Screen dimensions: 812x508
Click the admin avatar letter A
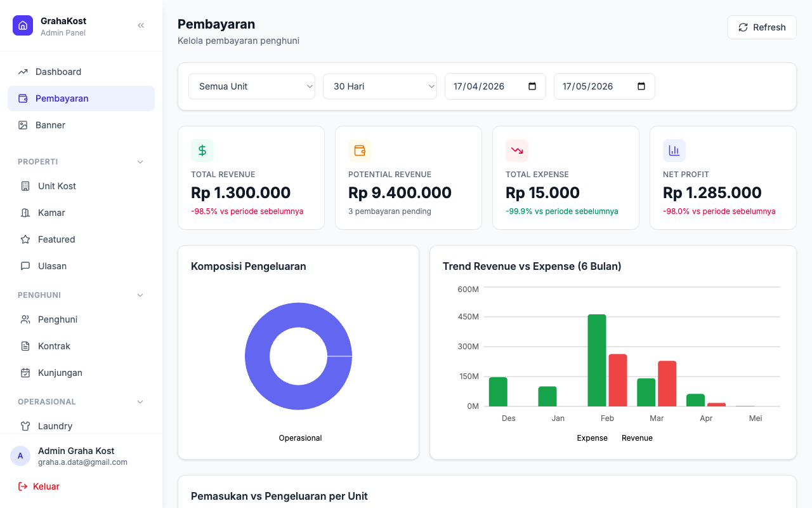(20, 456)
